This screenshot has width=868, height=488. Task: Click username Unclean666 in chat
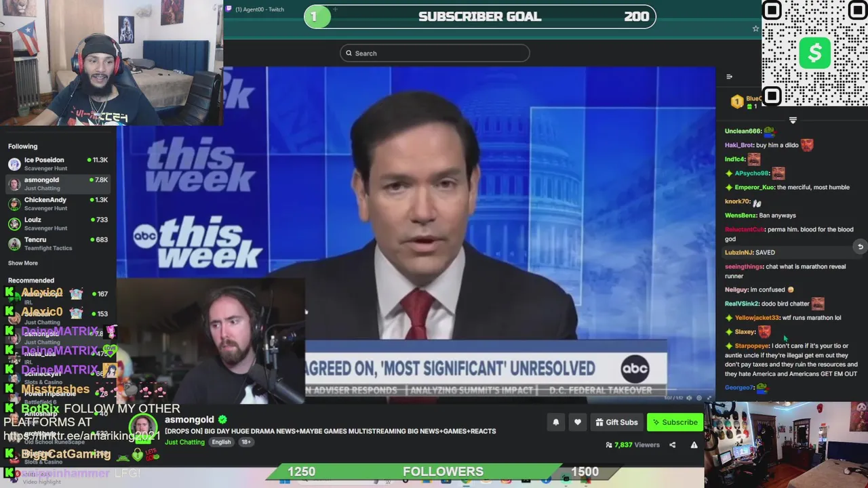[743, 131]
